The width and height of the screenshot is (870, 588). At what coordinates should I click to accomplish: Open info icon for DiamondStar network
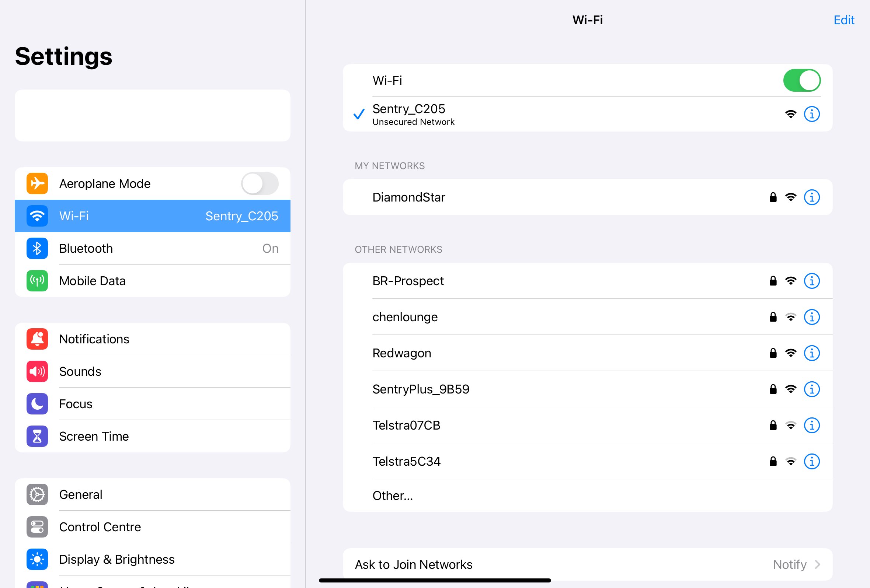click(812, 197)
